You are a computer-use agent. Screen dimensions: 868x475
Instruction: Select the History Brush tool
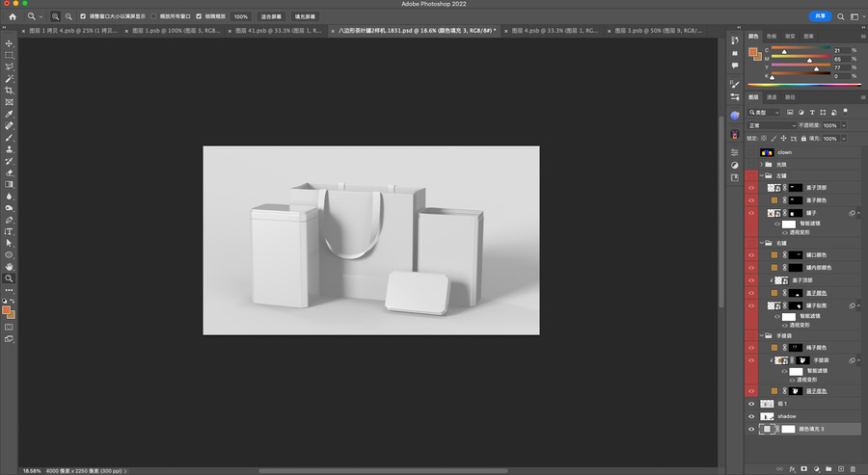click(9, 161)
